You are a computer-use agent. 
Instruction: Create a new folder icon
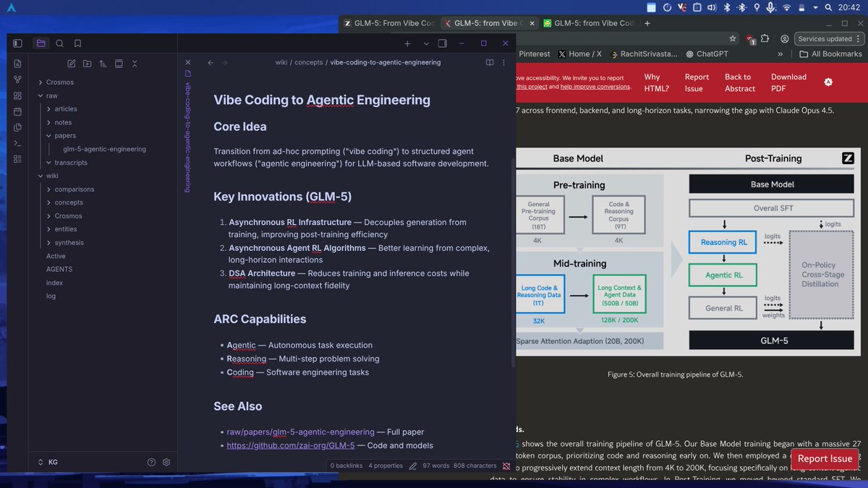point(87,64)
